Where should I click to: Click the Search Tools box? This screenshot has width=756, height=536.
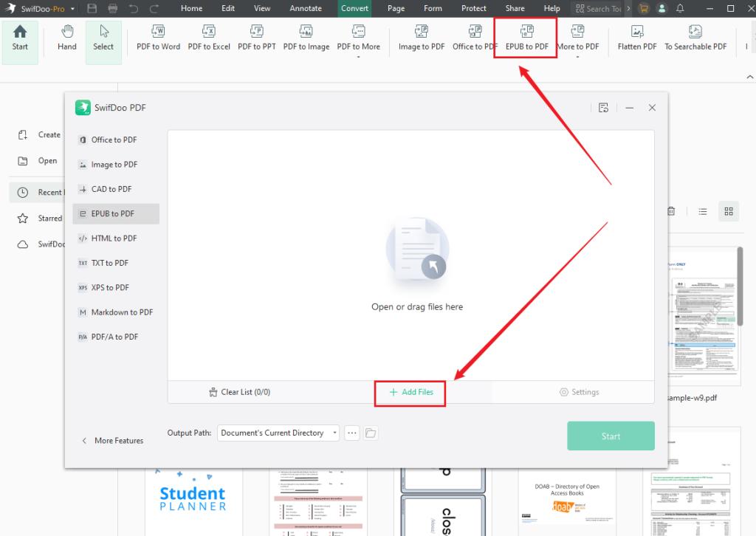click(599, 9)
